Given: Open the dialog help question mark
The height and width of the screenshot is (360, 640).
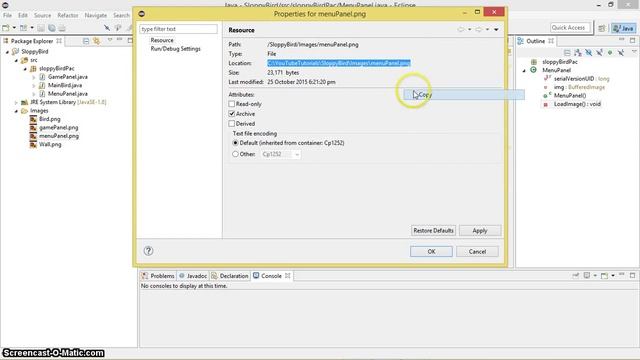Looking at the screenshot, I should [x=148, y=251].
